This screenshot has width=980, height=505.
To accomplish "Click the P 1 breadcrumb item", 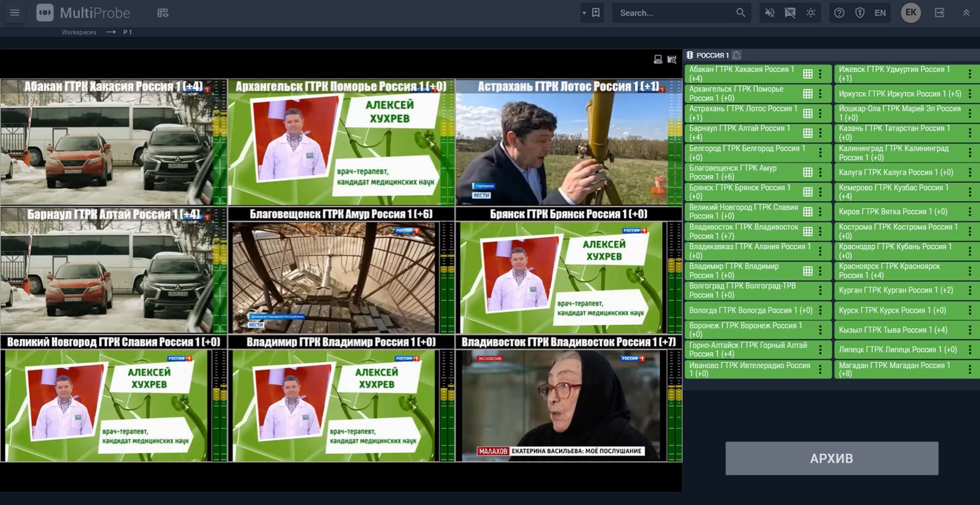I will click(127, 32).
